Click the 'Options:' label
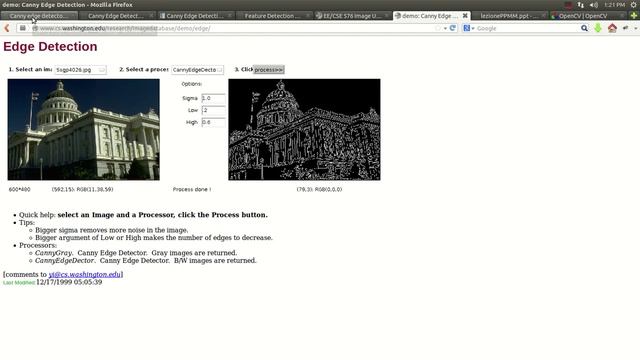The height and width of the screenshot is (360, 640). [x=191, y=84]
